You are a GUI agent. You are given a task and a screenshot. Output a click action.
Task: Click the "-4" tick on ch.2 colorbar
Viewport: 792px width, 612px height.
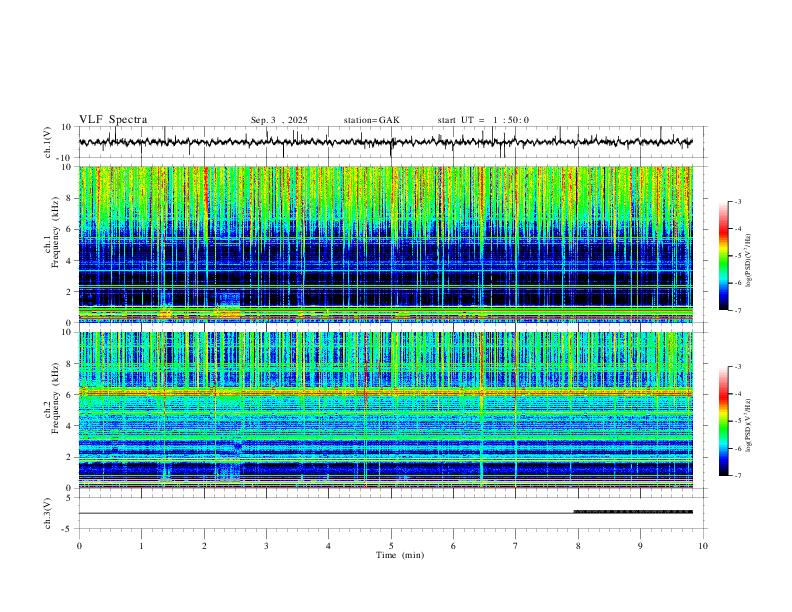[737, 394]
